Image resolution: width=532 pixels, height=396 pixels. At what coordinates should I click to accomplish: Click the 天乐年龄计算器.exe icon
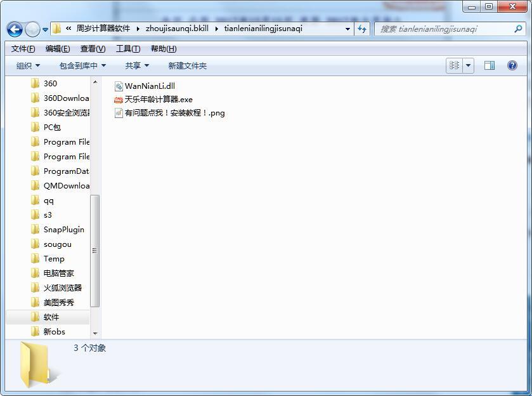tap(119, 100)
